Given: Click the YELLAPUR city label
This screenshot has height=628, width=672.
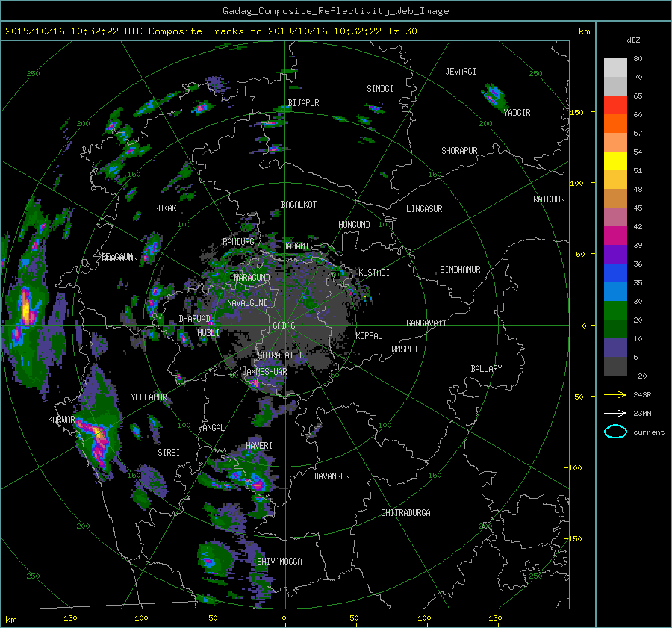Looking at the screenshot, I should pos(149,397).
